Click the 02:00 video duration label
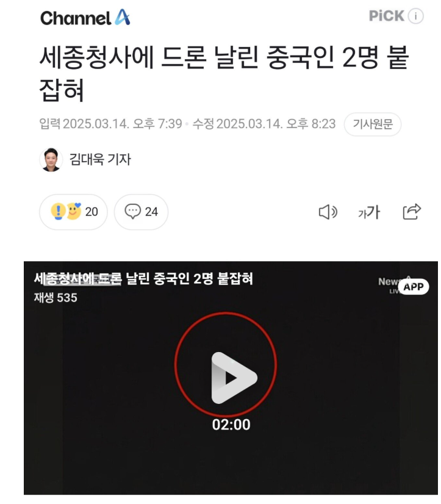Image resolution: width=441 pixels, height=504 pixels. pyautogui.click(x=231, y=425)
